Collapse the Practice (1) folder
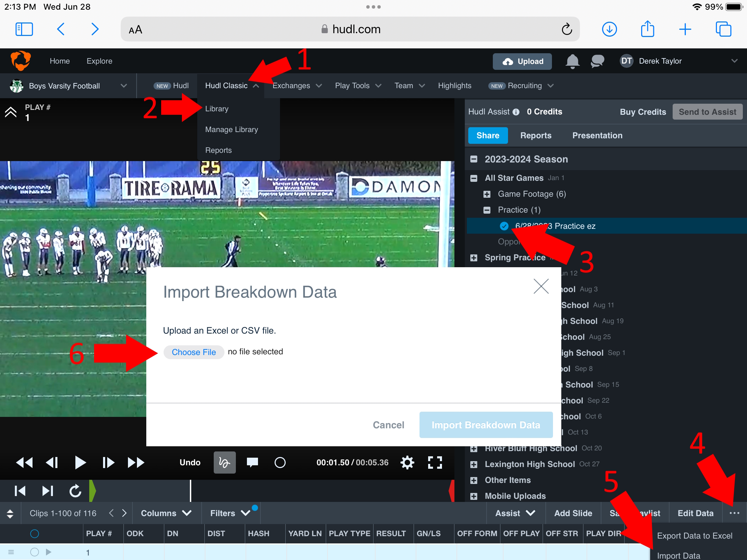Viewport: 747px width, 560px height. click(487, 210)
